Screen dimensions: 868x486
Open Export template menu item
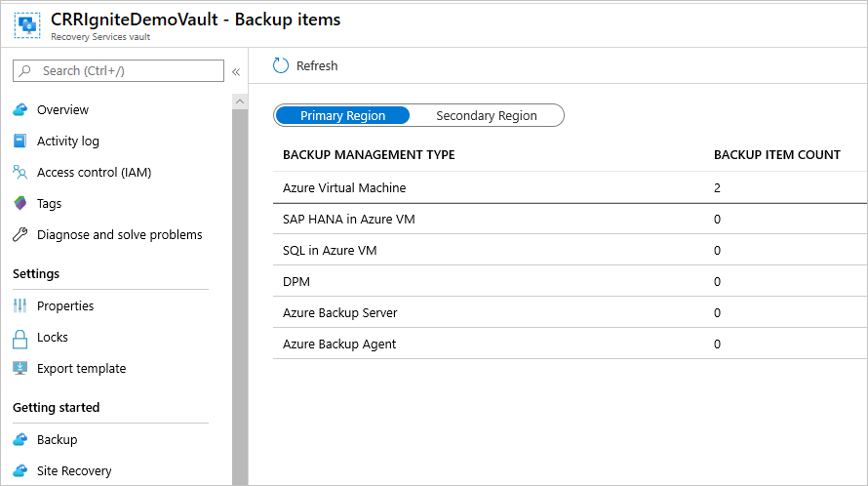[81, 369]
